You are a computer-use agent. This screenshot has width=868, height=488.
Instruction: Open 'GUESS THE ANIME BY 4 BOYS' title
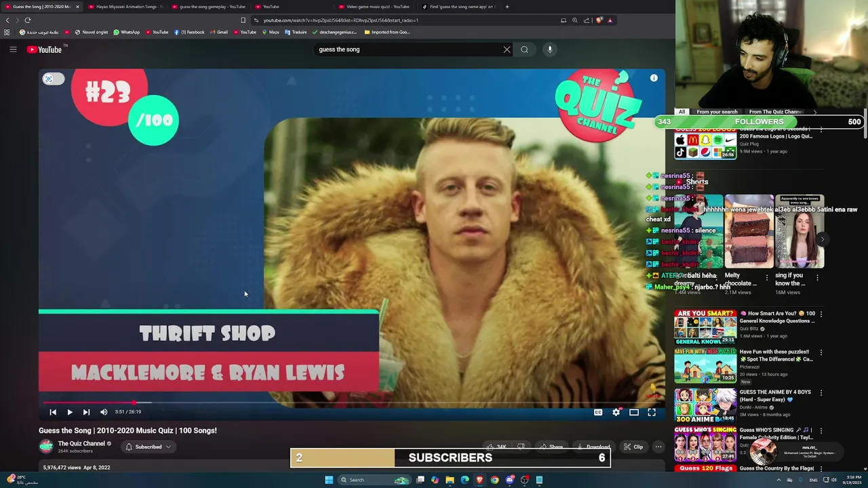coord(775,396)
